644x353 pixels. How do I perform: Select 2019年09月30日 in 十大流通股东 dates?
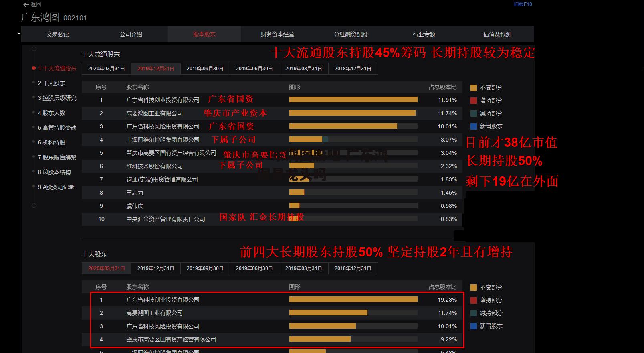pyautogui.click(x=205, y=69)
